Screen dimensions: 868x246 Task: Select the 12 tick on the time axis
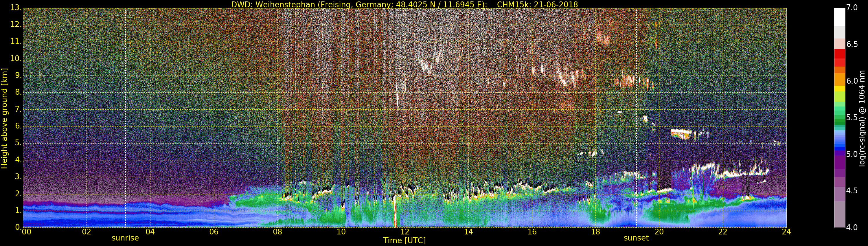point(405,232)
